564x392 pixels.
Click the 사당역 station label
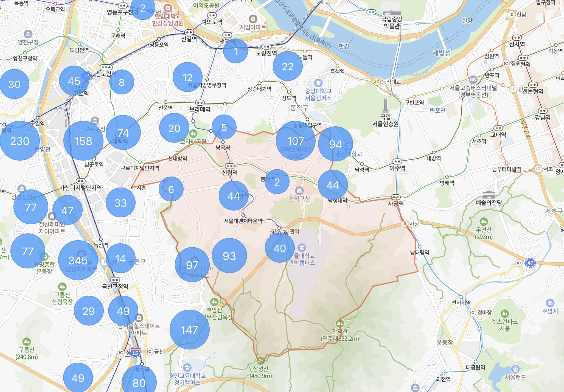[396, 203]
